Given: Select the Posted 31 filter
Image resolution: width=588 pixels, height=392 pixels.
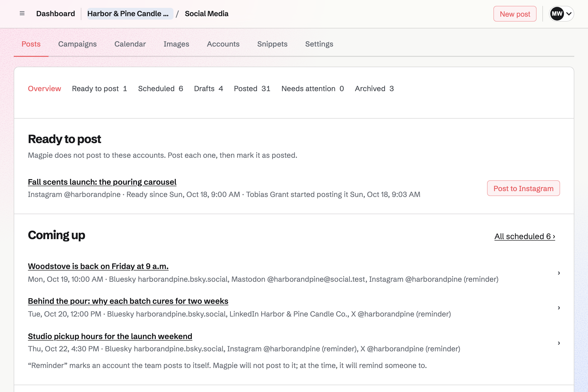Looking at the screenshot, I should (252, 88).
